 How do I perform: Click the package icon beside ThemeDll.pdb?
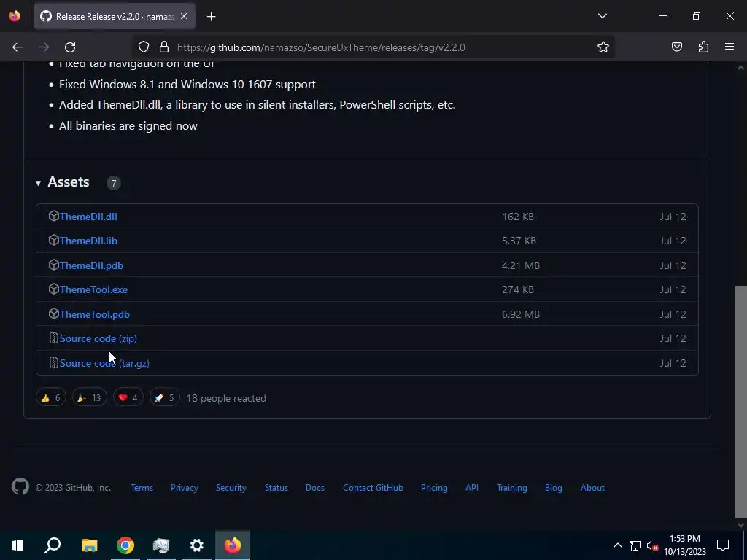[54, 265]
